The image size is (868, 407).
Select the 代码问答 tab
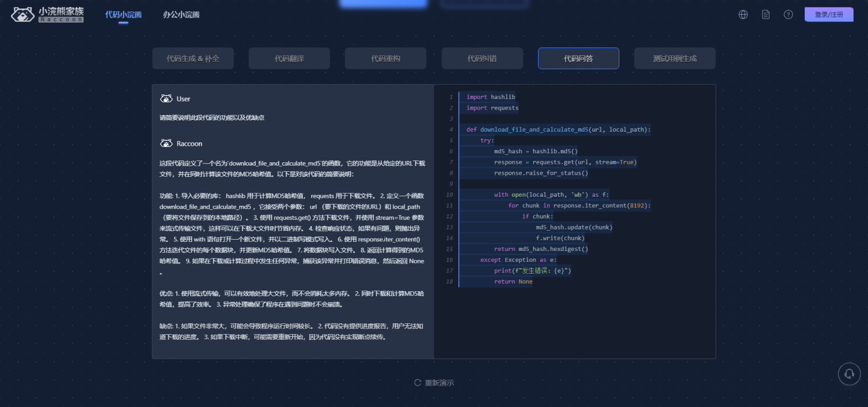(x=578, y=58)
